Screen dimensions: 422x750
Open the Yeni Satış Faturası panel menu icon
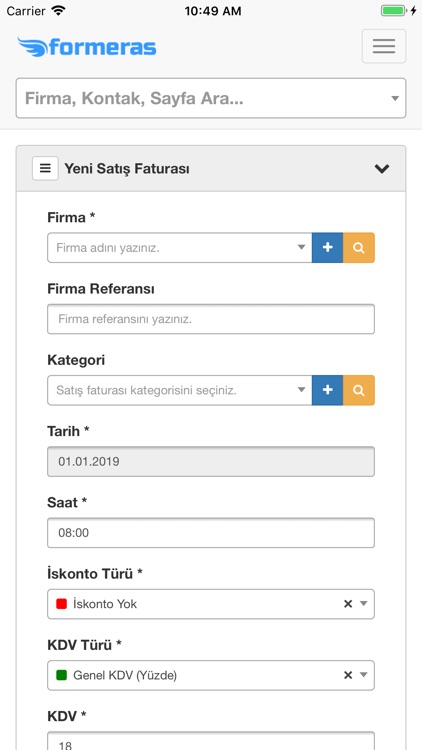[x=45, y=168]
